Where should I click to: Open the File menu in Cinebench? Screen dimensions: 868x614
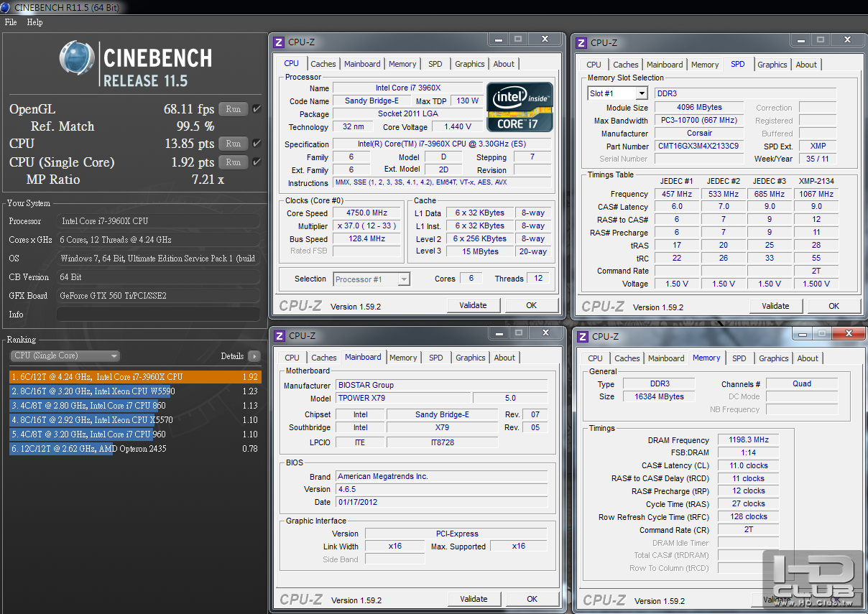click(11, 22)
